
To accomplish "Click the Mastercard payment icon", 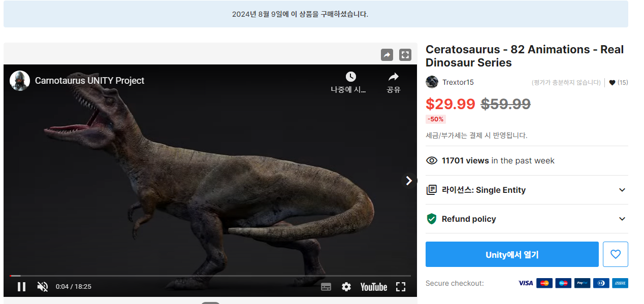I will pos(544,283).
